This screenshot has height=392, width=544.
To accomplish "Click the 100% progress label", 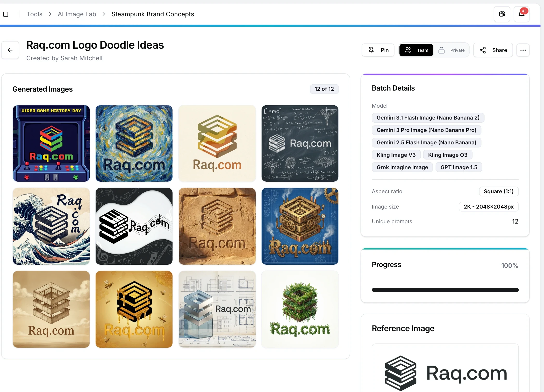I will tap(510, 265).
